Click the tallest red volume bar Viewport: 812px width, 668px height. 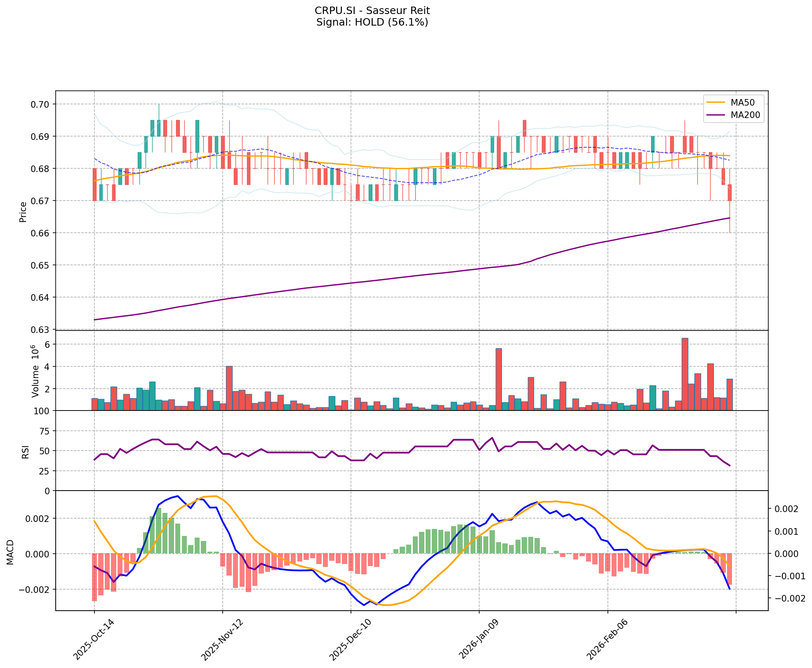[685, 374]
